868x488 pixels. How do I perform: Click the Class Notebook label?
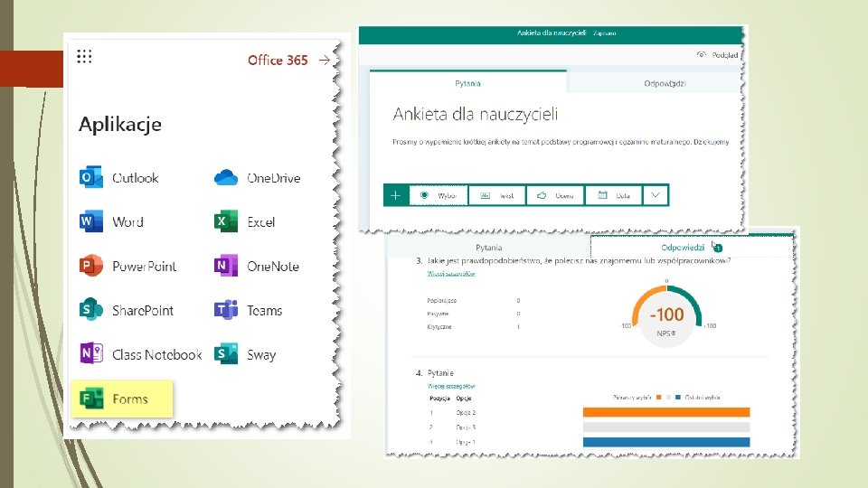[157, 354]
